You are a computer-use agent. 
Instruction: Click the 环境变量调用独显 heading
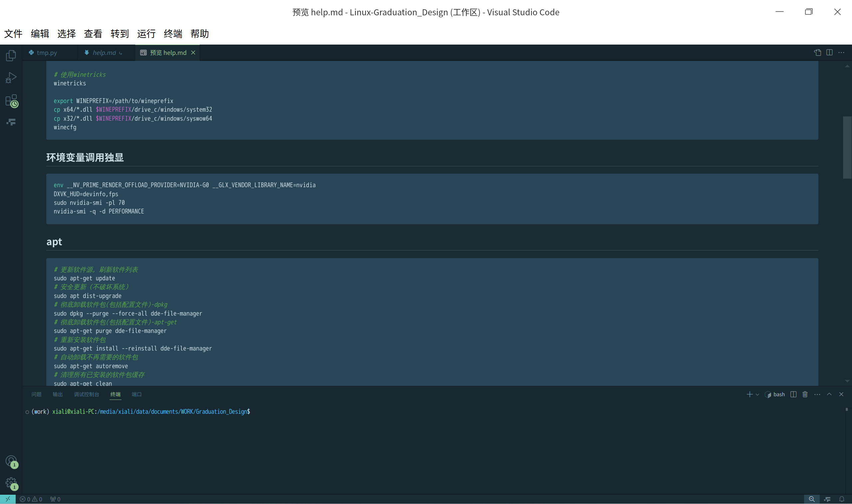[85, 158]
